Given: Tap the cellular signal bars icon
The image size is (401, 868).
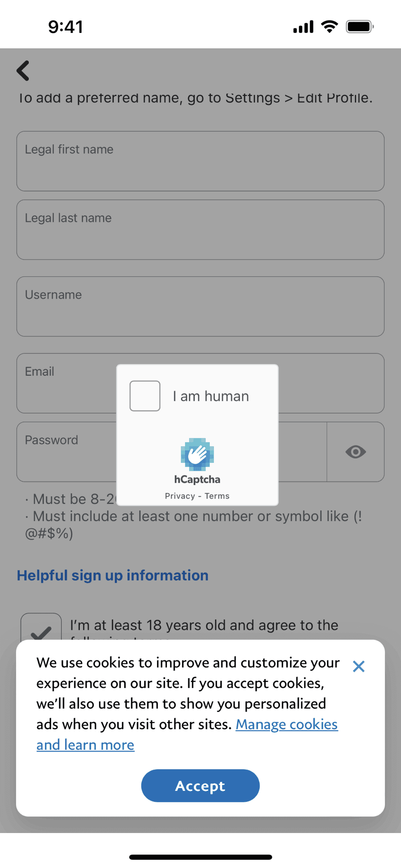Looking at the screenshot, I should [x=303, y=27].
